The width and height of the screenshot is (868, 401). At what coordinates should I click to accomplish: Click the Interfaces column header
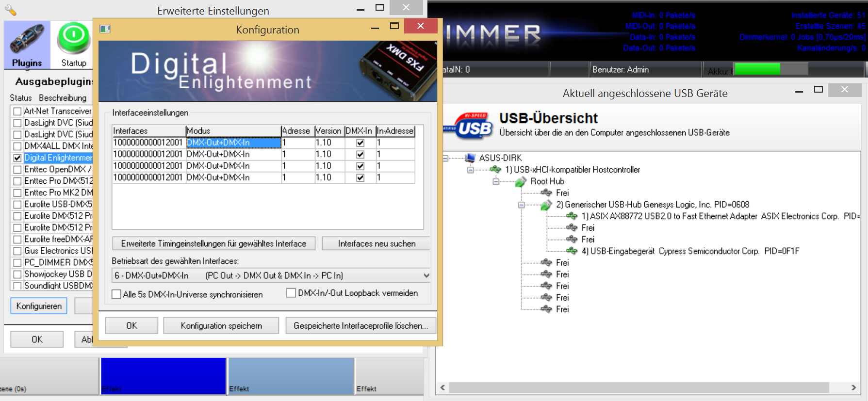149,131
